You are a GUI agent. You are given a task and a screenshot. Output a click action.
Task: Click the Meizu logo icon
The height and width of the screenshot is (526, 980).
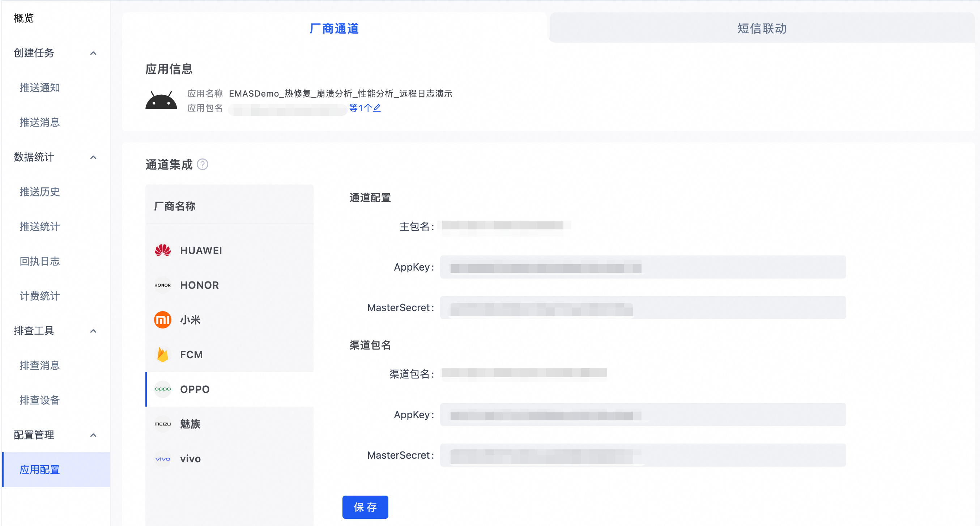pyautogui.click(x=162, y=424)
